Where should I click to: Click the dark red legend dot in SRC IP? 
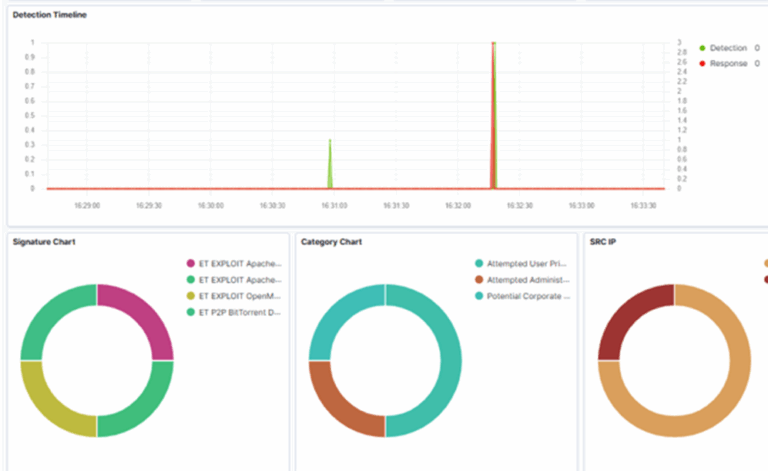(765, 280)
